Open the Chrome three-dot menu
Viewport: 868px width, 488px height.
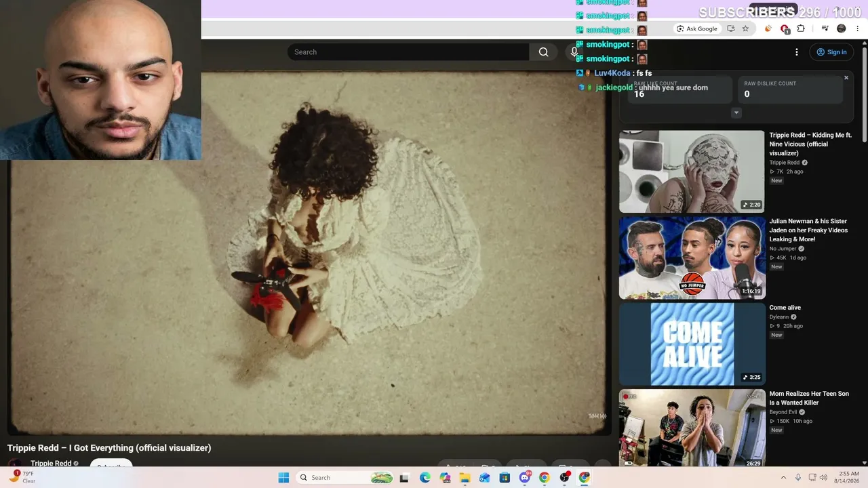[858, 28]
